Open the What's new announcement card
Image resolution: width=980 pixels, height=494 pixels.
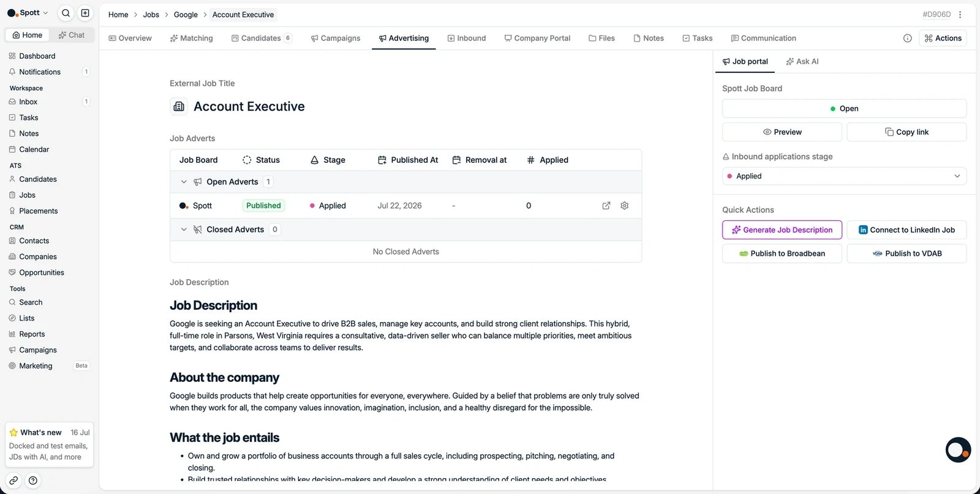click(50, 444)
